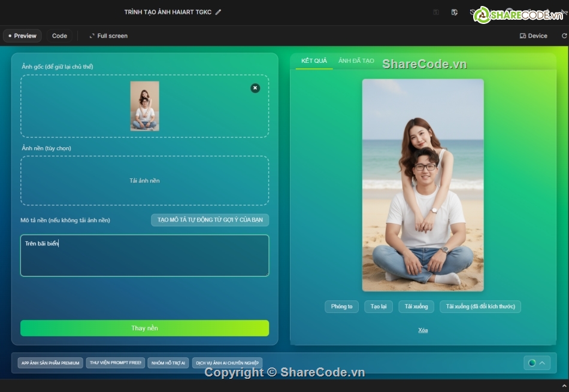569x392 pixels.
Task: Open Device view using the Device icon
Action: (x=532, y=35)
